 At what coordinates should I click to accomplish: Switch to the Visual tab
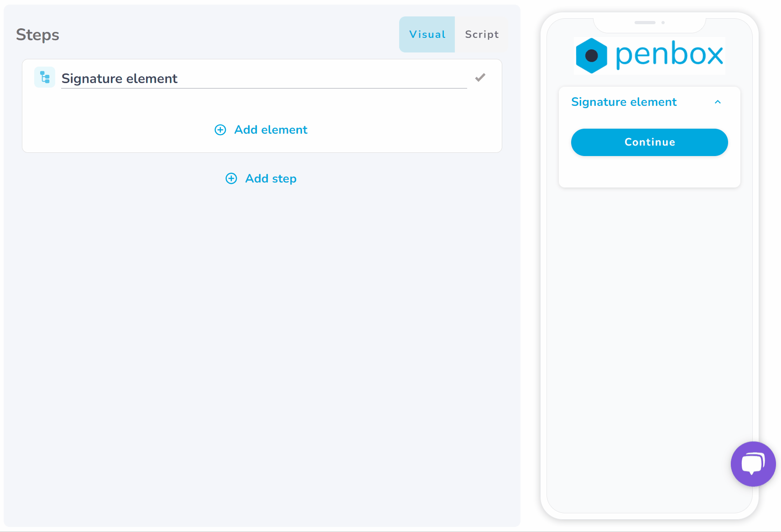point(427,35)
